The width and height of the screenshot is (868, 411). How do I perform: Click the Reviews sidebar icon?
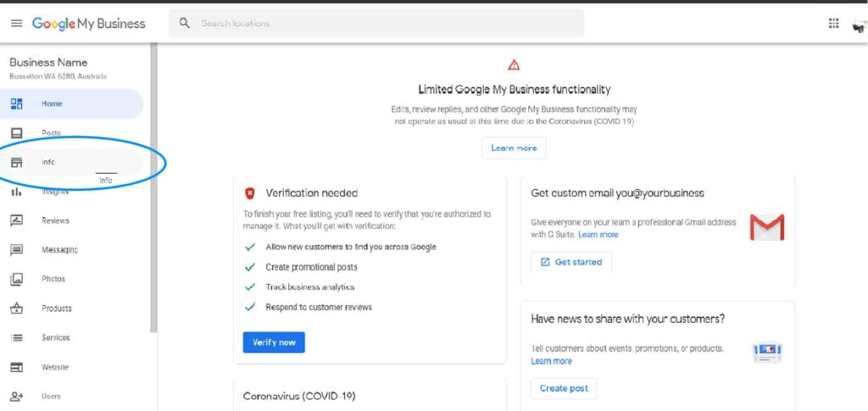click(x=17, y=220)
